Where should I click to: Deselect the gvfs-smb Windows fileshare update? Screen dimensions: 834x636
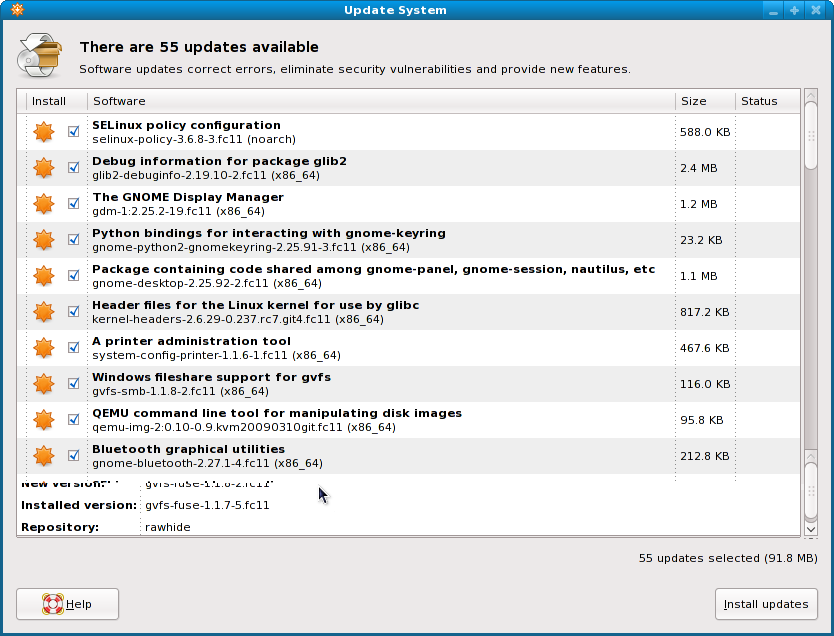pyautogui.click(x=73, y=384)
